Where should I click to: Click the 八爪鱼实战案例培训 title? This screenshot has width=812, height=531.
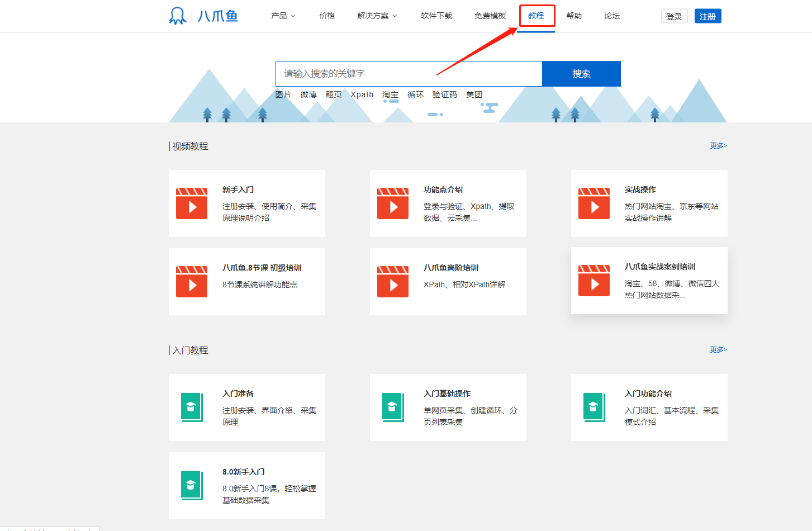pyautogui.click(x=660, y=267)
